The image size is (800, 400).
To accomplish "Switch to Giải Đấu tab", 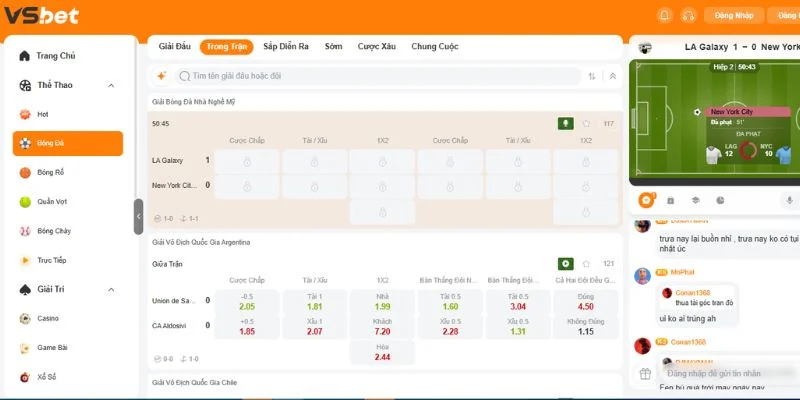I will click(x=174, y=46).
